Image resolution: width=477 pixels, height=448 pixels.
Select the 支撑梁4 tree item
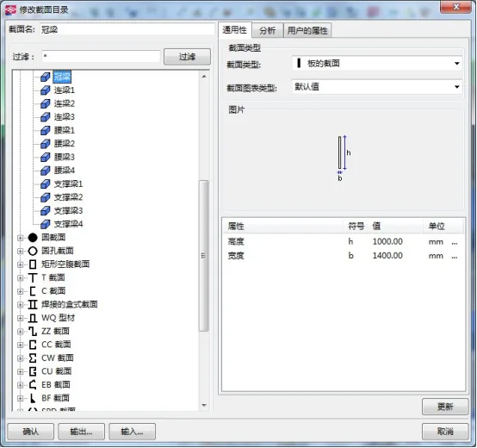[68, 224]
